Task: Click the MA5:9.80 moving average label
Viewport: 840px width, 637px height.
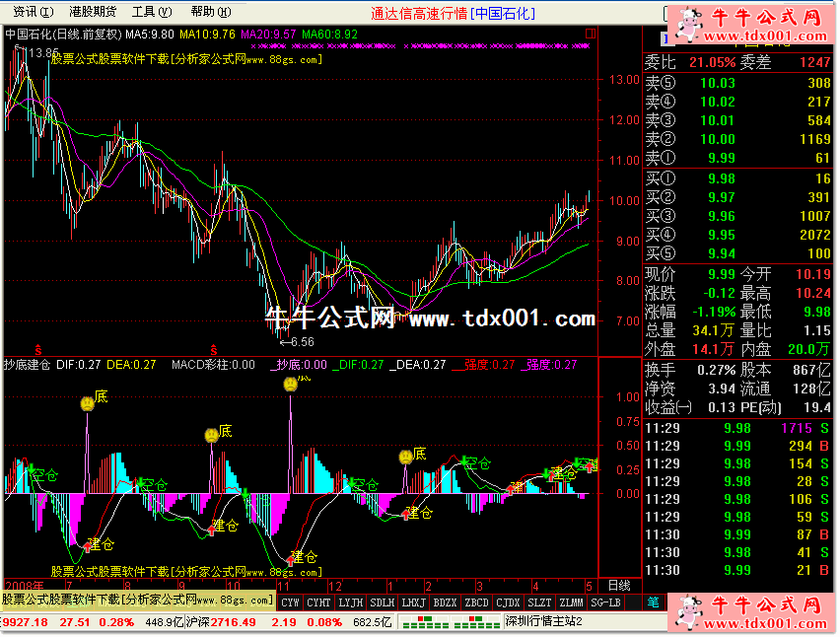Action: tap(150, 35)
